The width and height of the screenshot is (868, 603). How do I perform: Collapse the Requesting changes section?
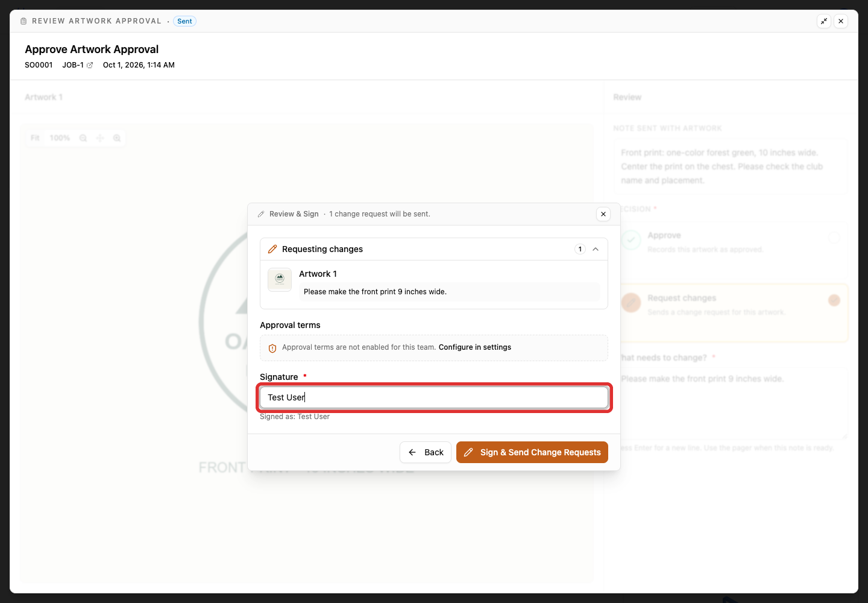coord(596,249)
